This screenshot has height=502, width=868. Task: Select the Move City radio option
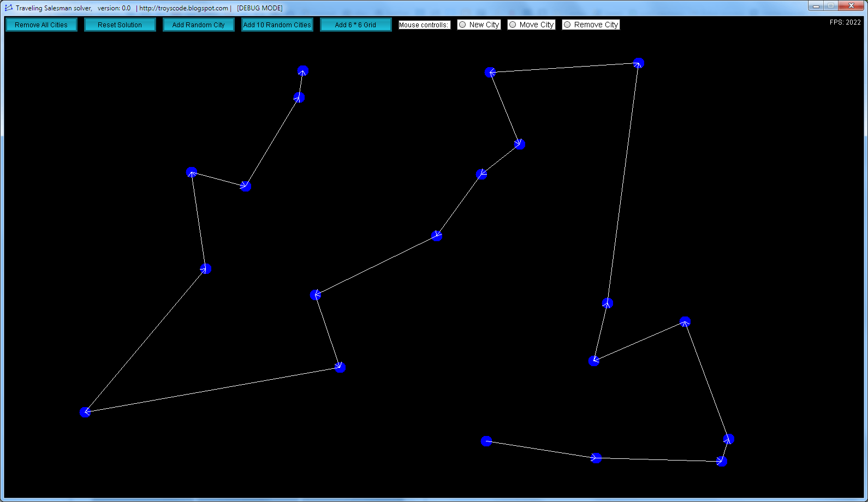[531, 25]
